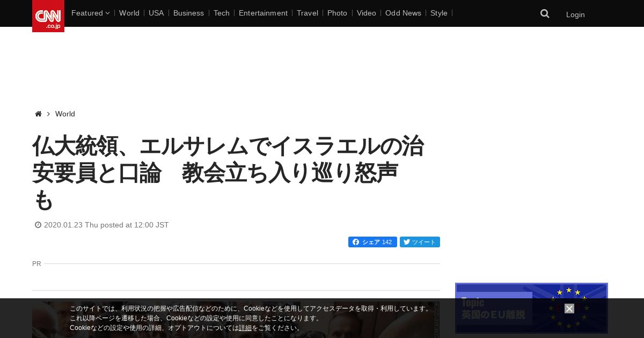Open 詳細 link in cookie notice
644x338 pixels.
pos(245,328)
